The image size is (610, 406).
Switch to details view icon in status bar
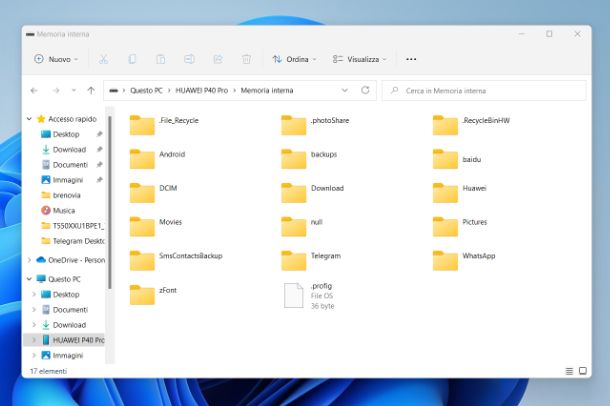569,371
